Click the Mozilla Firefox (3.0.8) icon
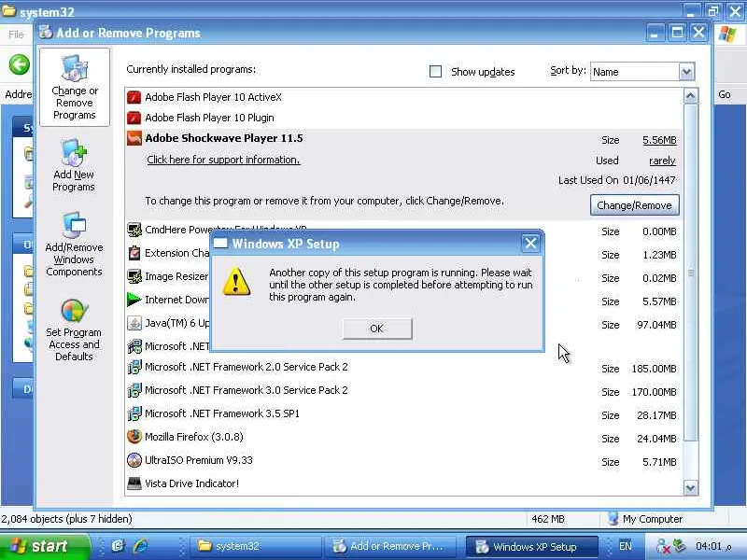747x560 pixels. [x=134, y=437]
